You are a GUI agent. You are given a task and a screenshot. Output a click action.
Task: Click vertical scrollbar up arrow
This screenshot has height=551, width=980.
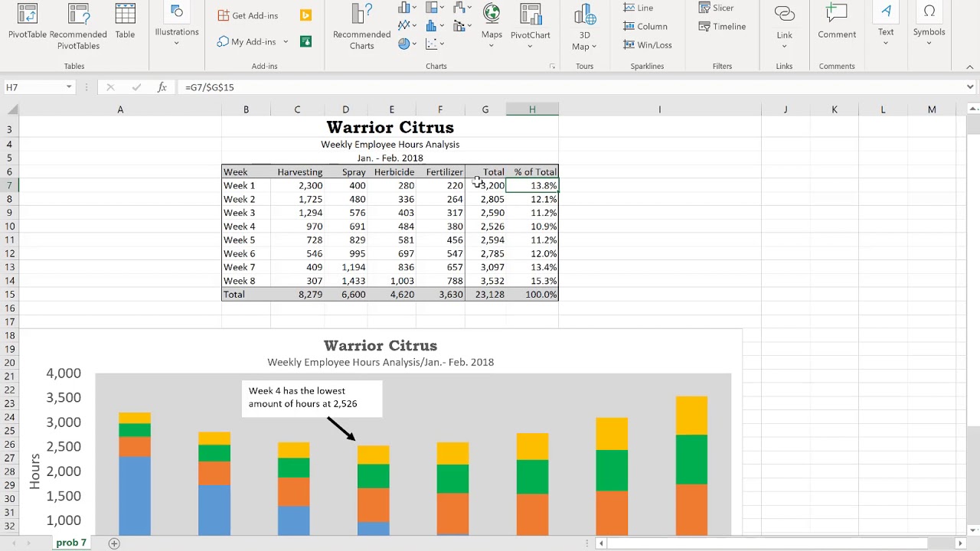[x=973, y=109]
